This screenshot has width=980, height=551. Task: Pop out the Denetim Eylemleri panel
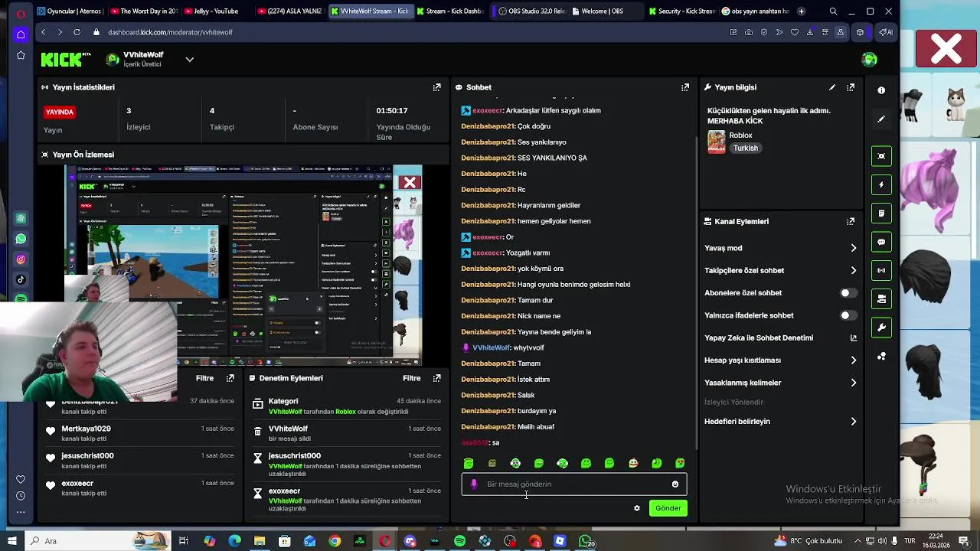coord(436,378)
